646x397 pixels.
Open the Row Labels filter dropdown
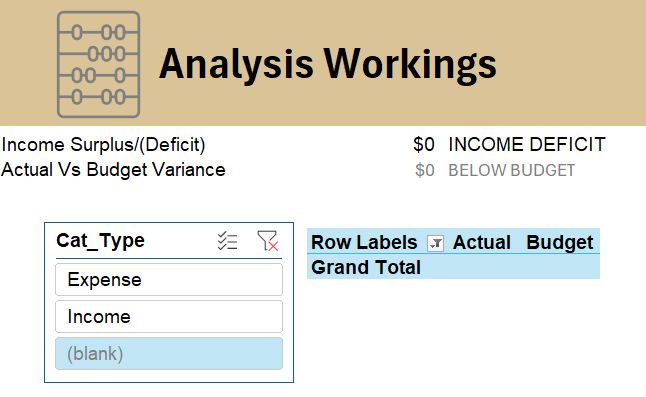[435, 243]
